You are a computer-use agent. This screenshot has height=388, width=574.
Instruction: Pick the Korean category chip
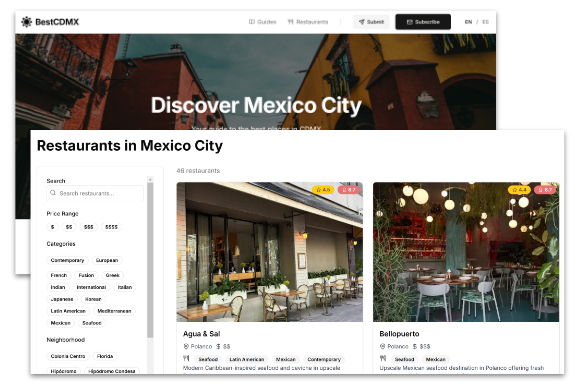click(x=93, y=299)
